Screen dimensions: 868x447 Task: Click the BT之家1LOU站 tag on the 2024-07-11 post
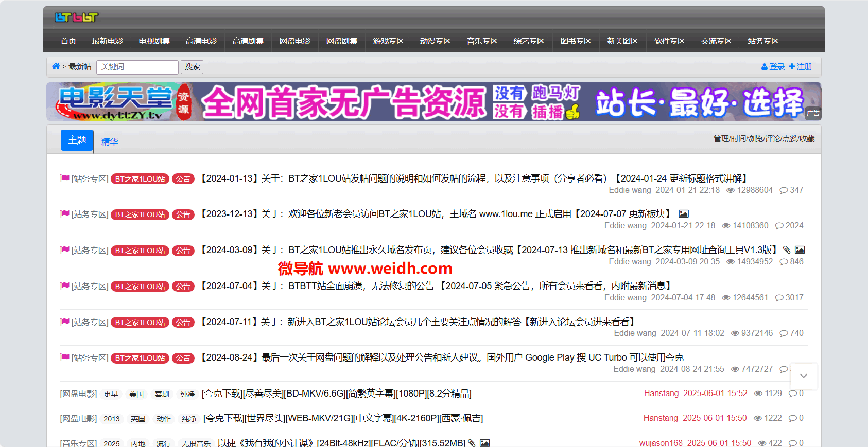[140, 323]
